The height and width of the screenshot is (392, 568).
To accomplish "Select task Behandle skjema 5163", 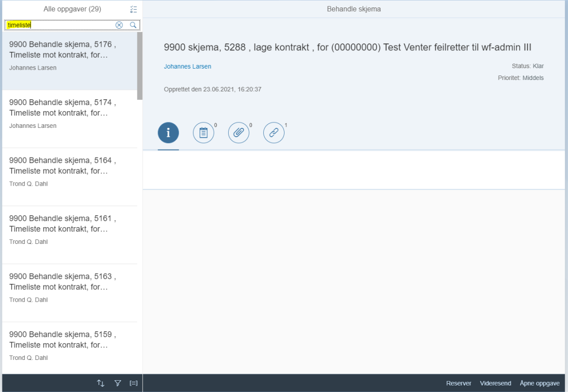I will point(70,293).
